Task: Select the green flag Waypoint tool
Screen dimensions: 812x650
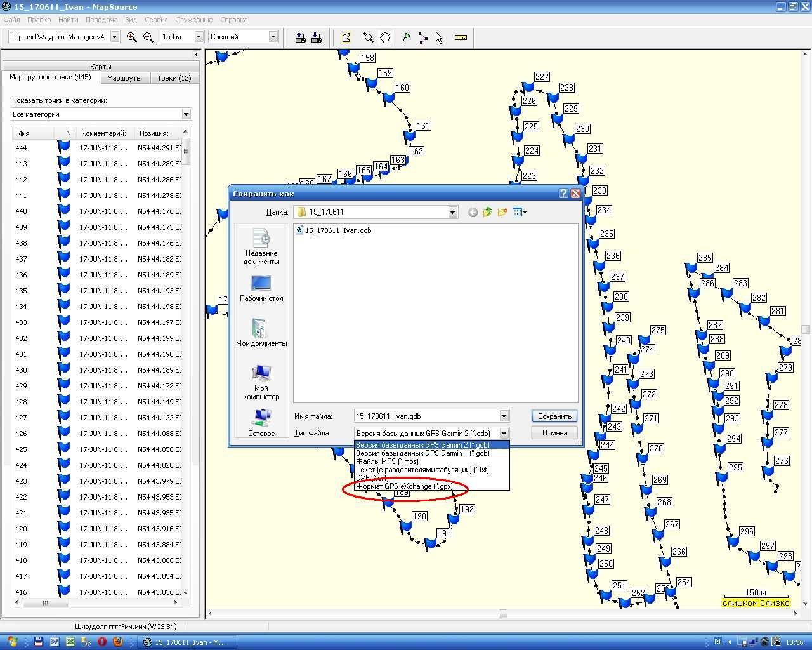Action: click(x=407, y=37)
